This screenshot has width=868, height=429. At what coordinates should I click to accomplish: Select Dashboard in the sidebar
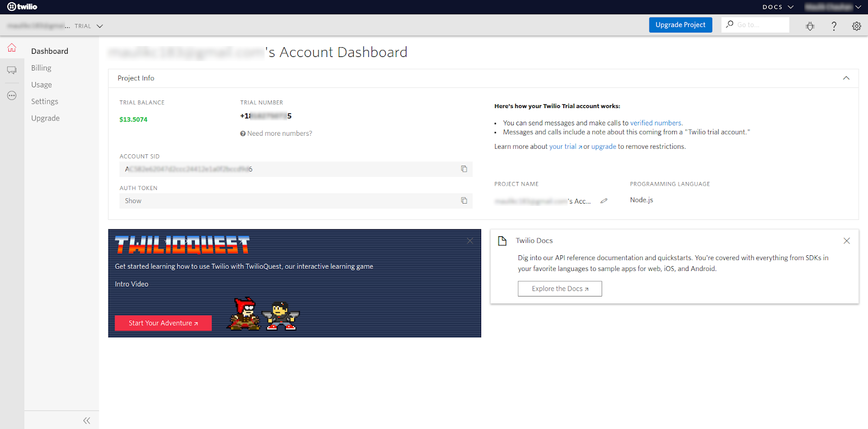click(x=49, y=51)
